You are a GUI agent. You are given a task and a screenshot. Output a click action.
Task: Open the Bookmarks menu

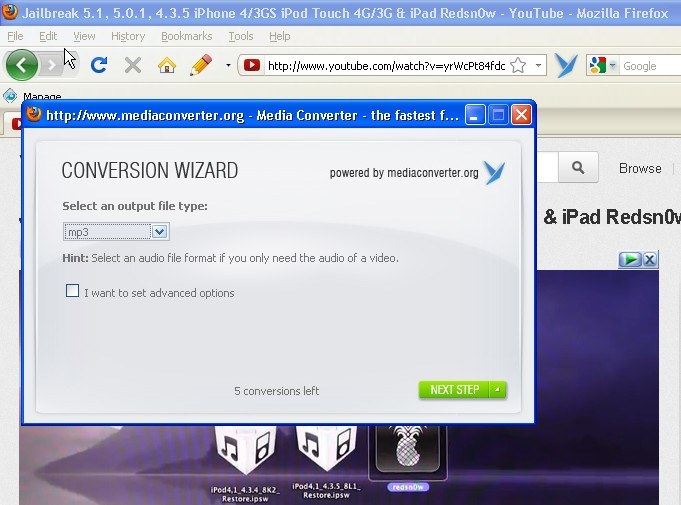click(187, 36)
